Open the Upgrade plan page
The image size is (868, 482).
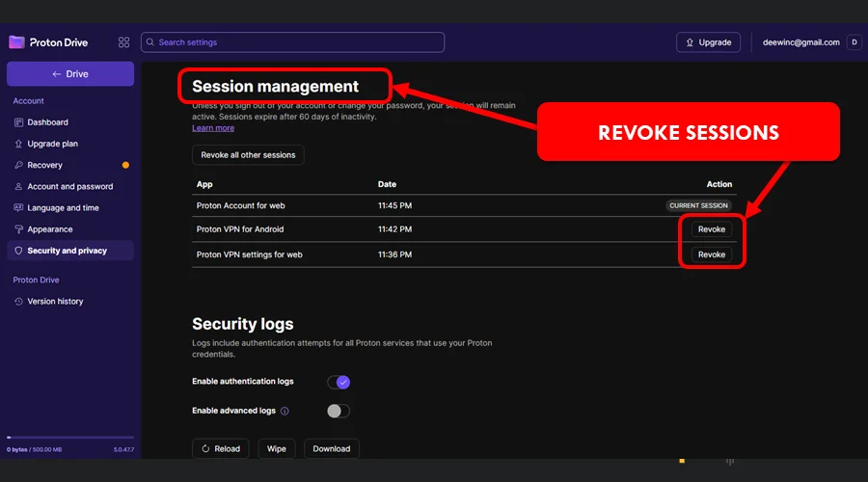point(70,144)
